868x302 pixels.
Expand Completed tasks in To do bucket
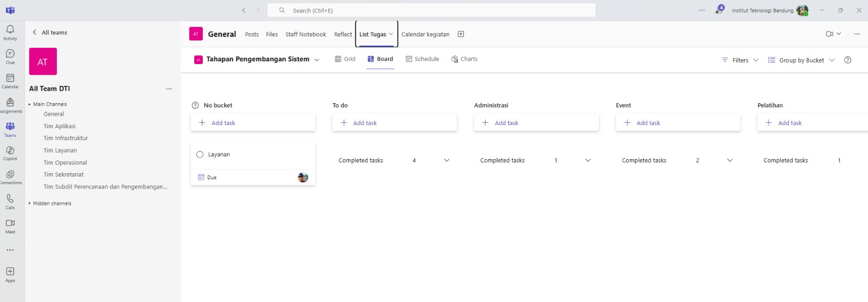(446, 160)
